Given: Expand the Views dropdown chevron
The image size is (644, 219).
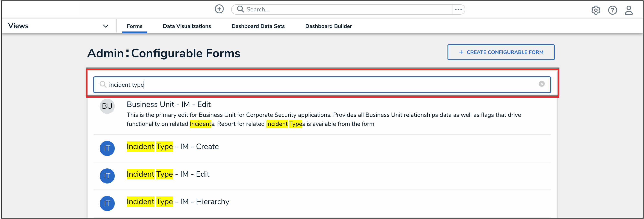Looking at the screenshot, I should (x=106, y=26).
